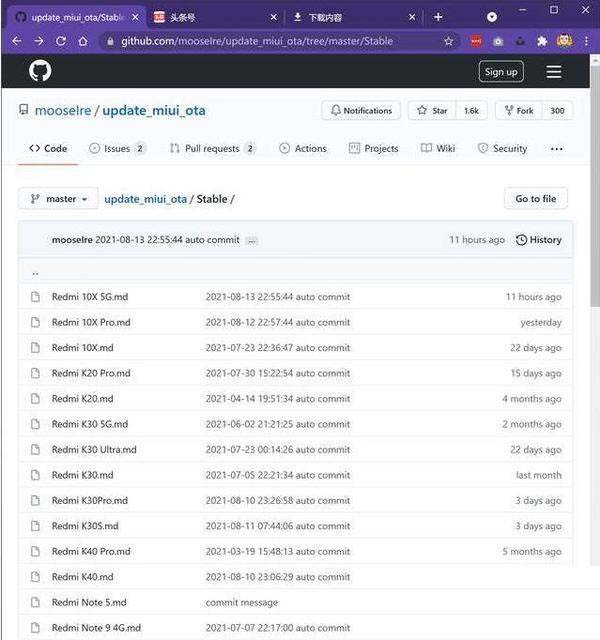The image size is (600, 640).
Task: Open the hamburger navigation menu
Action: pos(553,72)
